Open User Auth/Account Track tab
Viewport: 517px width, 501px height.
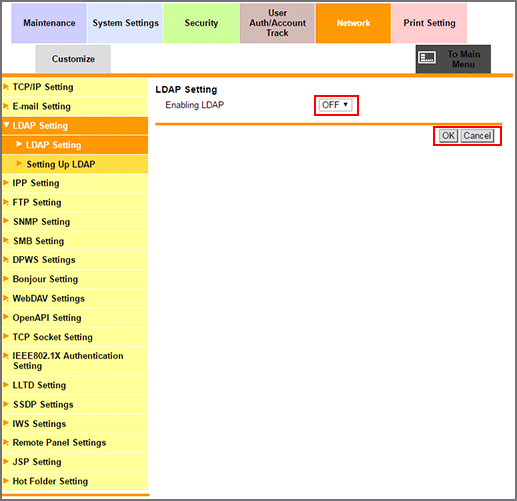point(277,23)
